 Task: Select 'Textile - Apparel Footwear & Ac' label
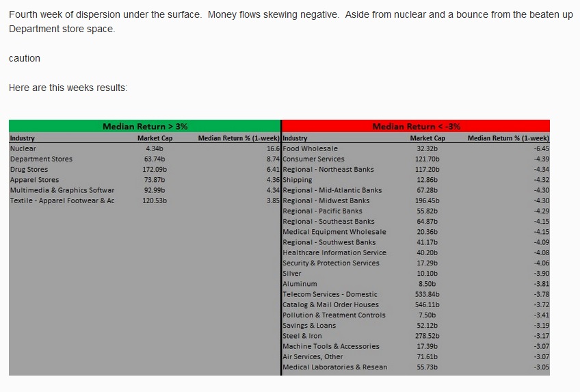pos(62,200)
